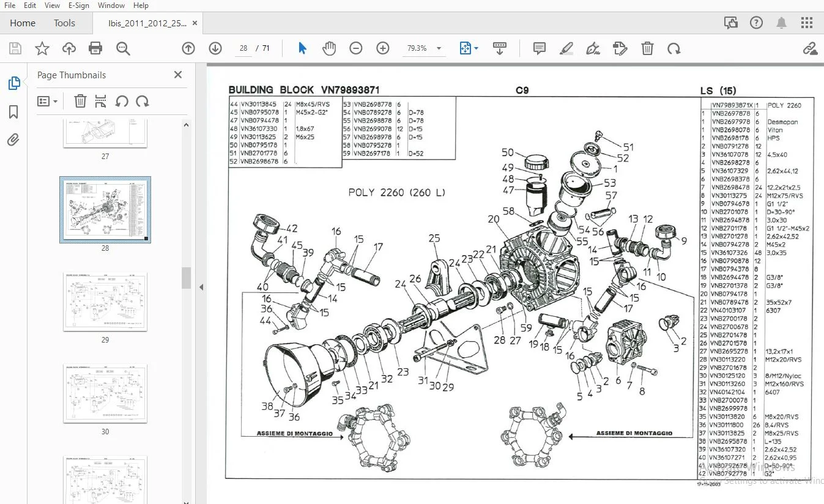Screen dimensions: 824x504
Task: Click the insert pages icon beside thumbnail trash
Action: (x=101, y=101)
